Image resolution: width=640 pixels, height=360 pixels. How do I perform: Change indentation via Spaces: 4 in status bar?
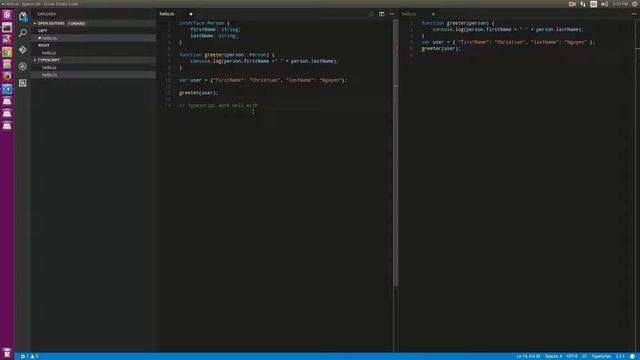(553, 356)
